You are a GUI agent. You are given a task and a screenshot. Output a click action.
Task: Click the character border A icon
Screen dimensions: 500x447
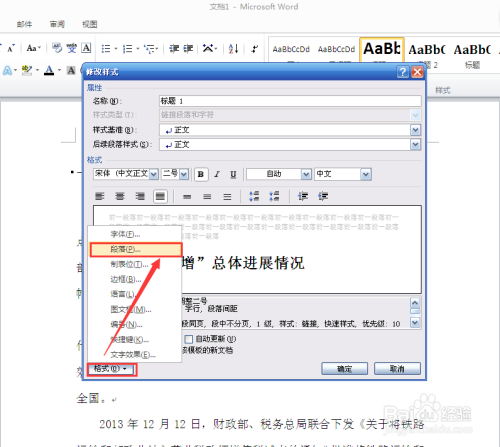tap(86, 48)
